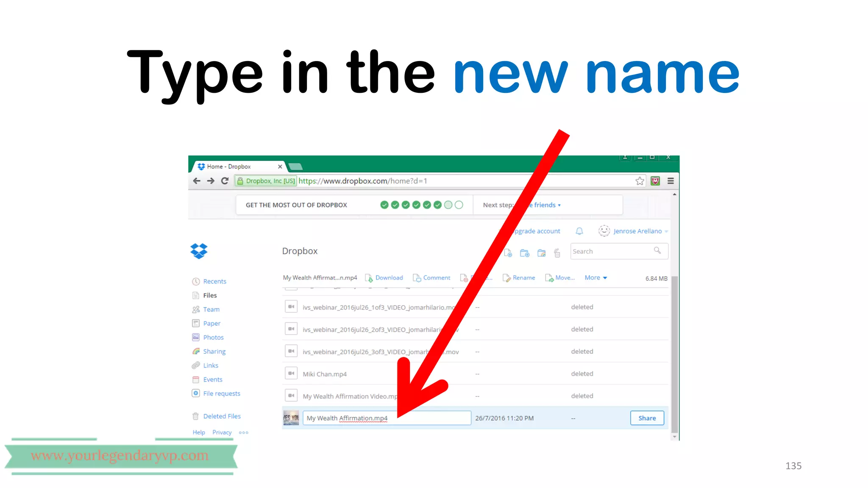The image size is (868, 488).
Task: Click the last empty progress circle
Action: tap(459, 205)
